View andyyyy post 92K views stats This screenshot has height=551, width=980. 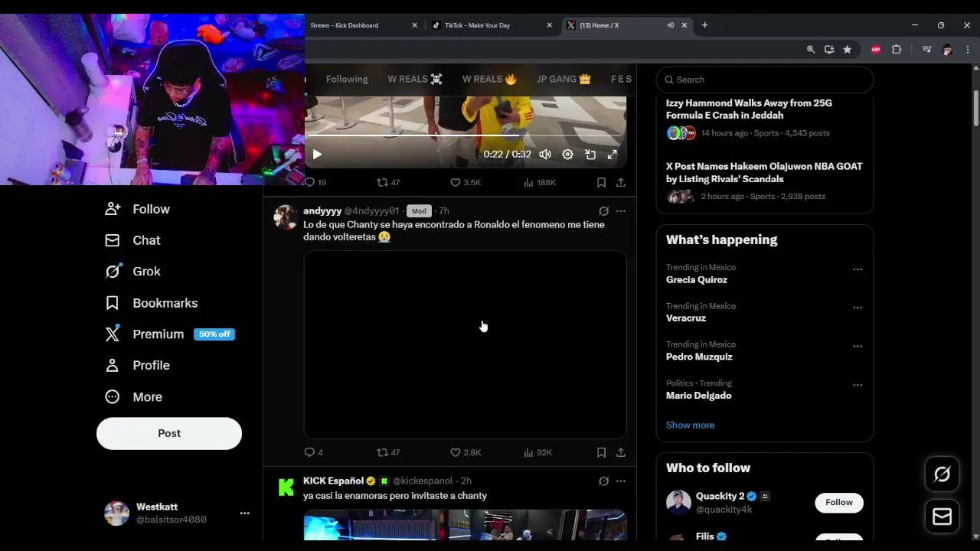[x=538, y=452]
